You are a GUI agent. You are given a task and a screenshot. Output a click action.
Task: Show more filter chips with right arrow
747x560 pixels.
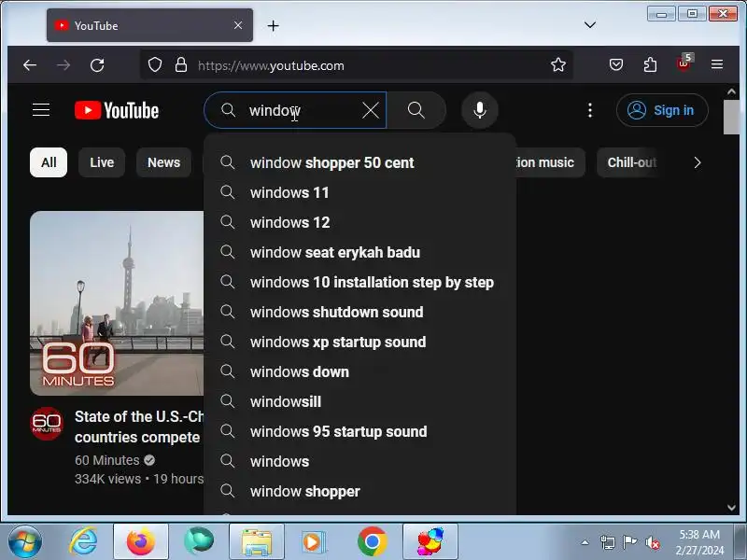pos(697,162)
